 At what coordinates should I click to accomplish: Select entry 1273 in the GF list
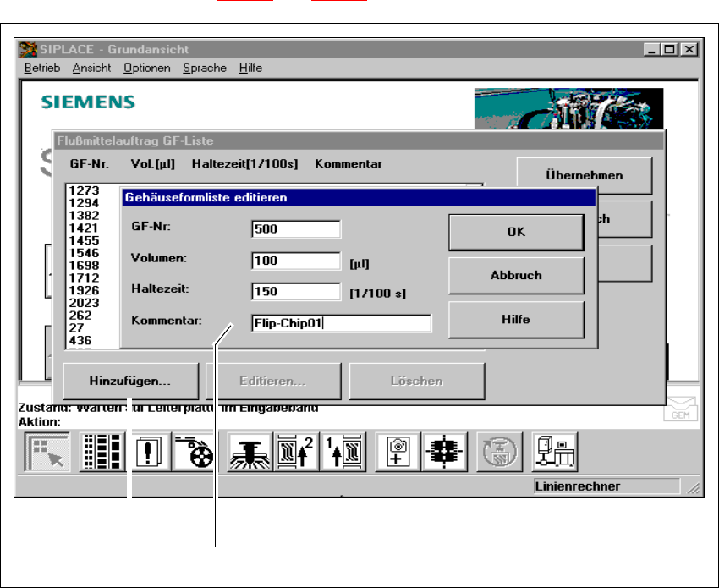(85, 191)
